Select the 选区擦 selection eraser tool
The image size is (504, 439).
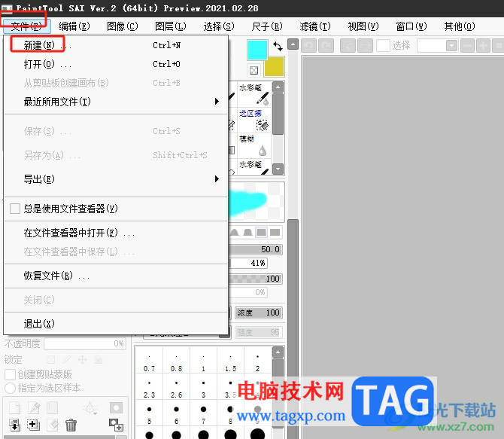click(254, 120)
